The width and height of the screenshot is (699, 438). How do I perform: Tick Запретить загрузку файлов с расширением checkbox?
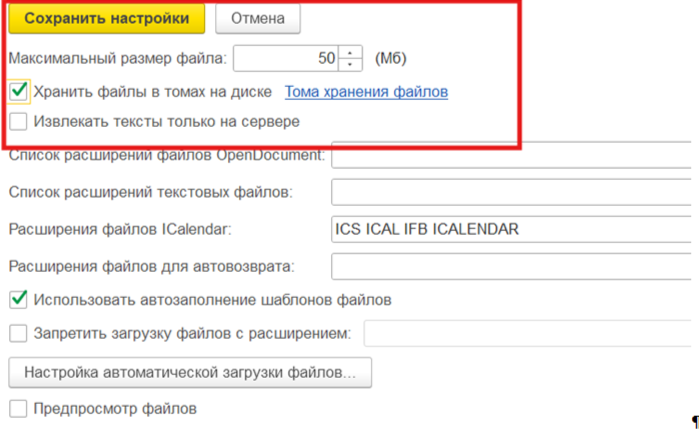[x=18, y=333]
